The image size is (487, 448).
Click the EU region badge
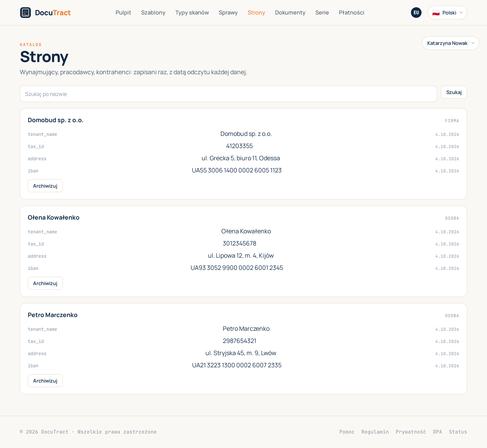click(416, 13)
